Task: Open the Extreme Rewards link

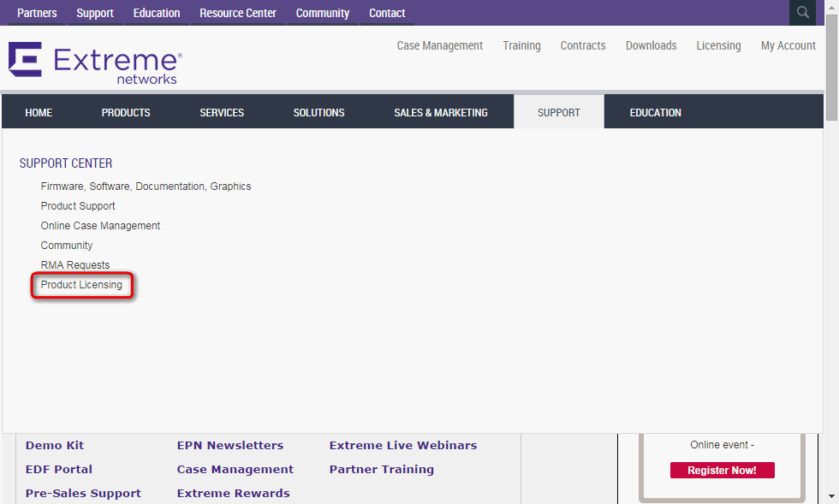Action: tap(233, 493)
